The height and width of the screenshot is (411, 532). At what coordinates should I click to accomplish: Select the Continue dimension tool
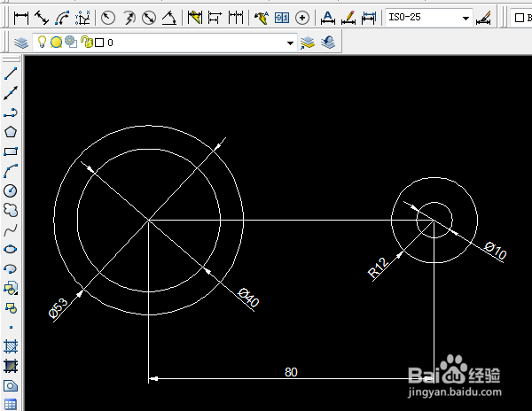tap(236, 18)
